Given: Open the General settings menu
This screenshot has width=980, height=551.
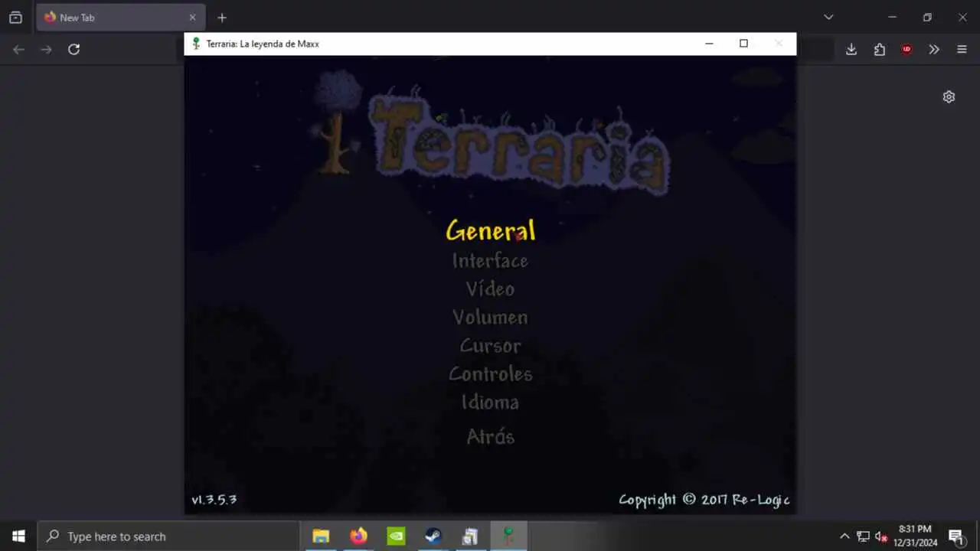Looking at the screenshot, I should tap(490, 230).
